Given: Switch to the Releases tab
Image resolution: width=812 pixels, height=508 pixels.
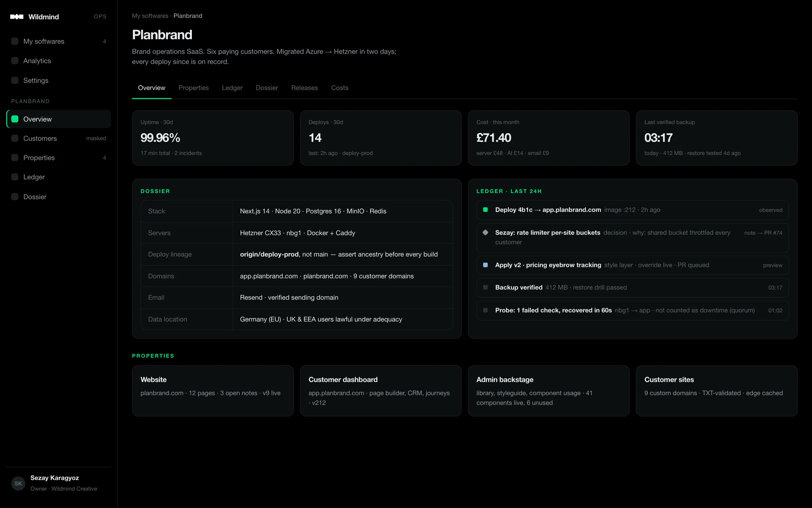Looking at the screenshot, I should 304,88.
